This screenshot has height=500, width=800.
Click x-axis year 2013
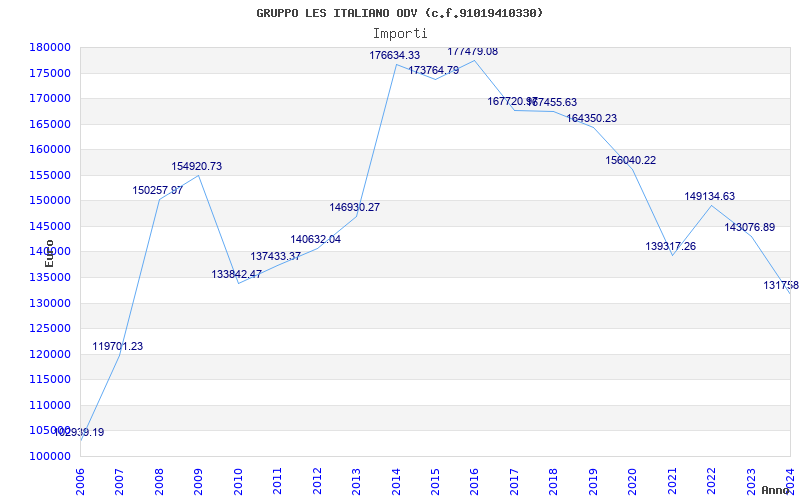[x=357, y=480]
